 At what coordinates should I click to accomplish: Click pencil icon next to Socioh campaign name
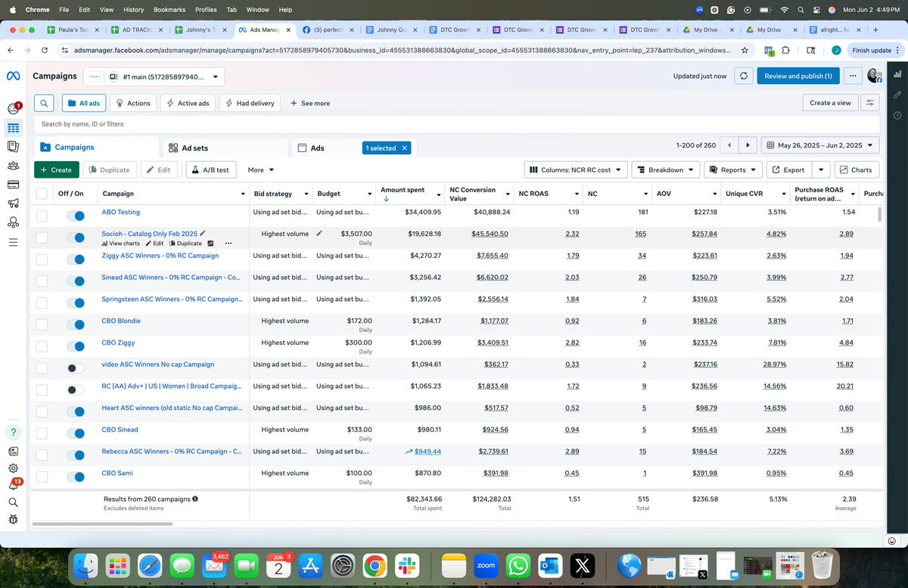tap(203, 234)
